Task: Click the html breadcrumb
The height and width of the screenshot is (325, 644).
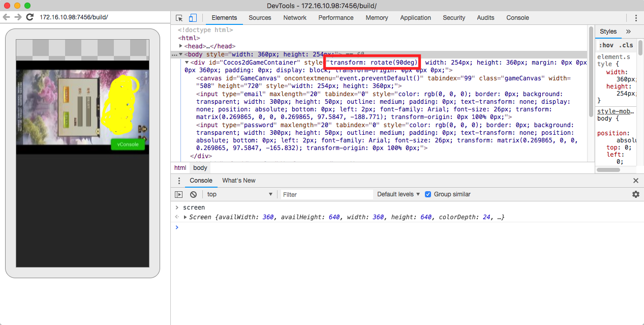Action: coord(180,168)
